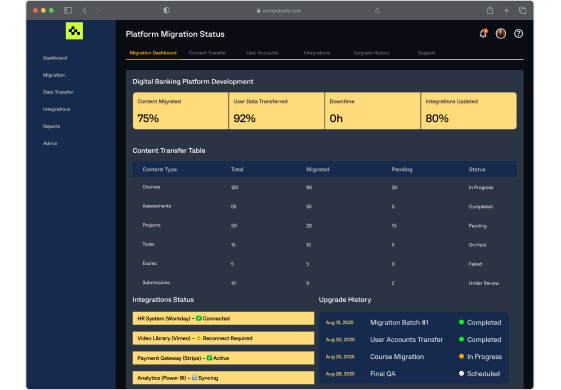Viewport: 561px width, 390px height.
Task: Toggle the browser sidebar icon
Action: click(68, 10)
